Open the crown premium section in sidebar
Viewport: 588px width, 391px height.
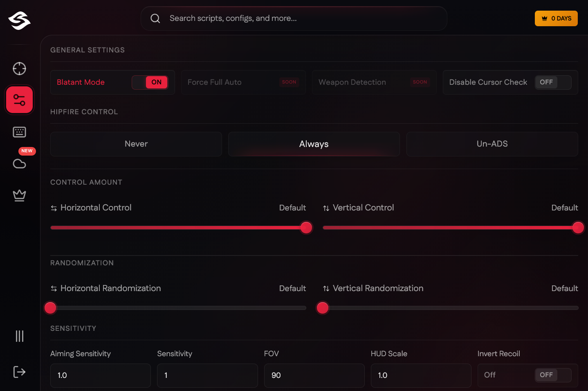[19, 195]
